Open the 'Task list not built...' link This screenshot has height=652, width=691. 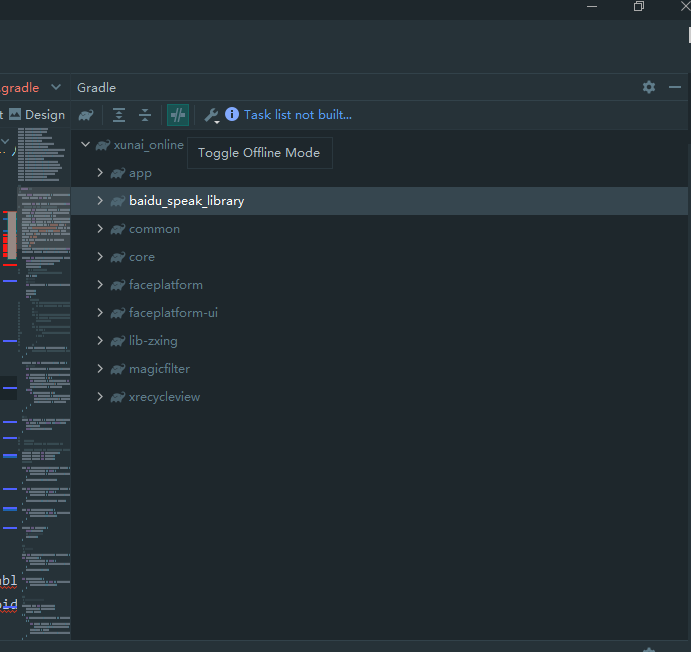298,115
